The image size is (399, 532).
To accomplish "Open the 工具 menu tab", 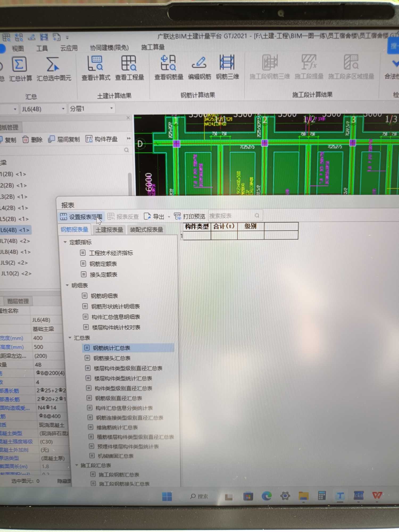I will 42,48.
